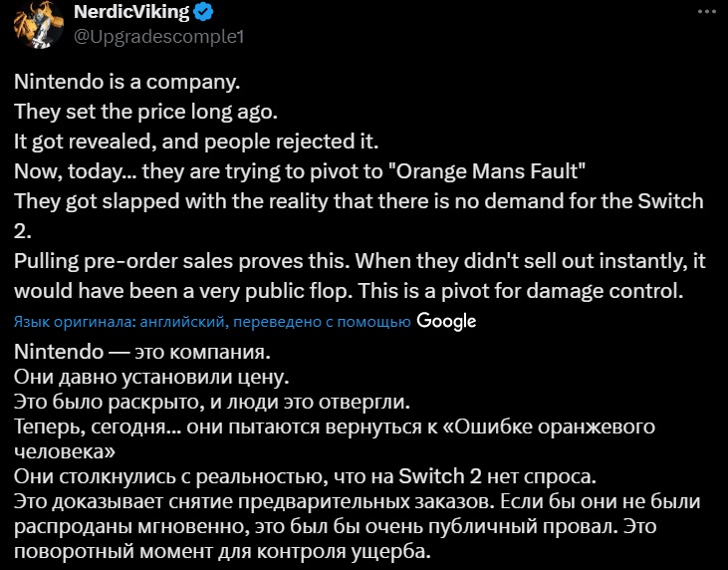
Task: Click translated line about 'Switch 2 нет спроса'
Action: coord(305,476)
